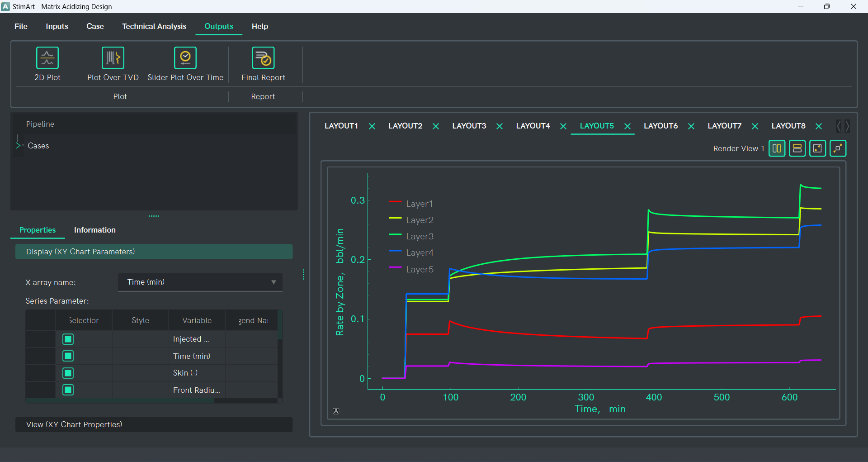Screen dimensions: 868x462
Task: Disable the Front Radius series checkbox
Action: pos(68,390)
